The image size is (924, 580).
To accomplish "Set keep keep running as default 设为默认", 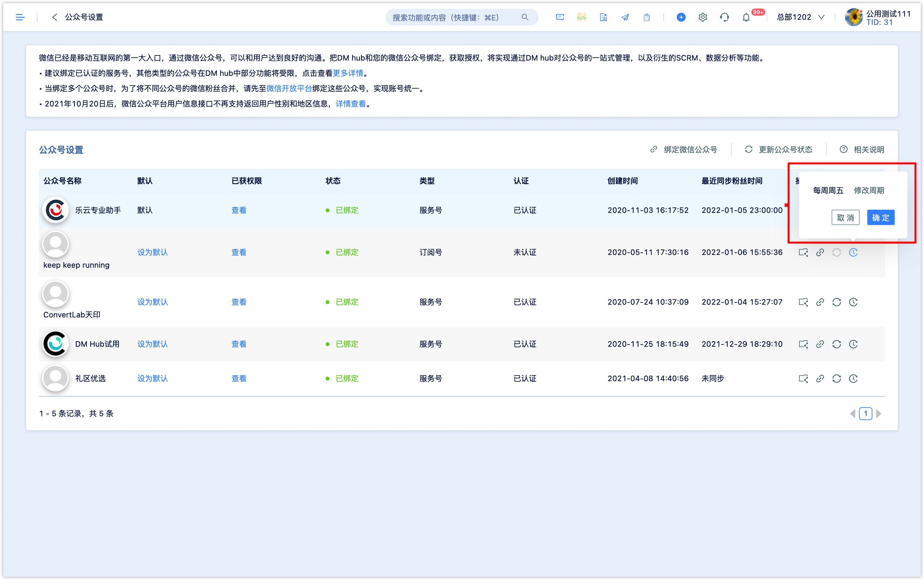I will pyautogui.click(x=153, y=252).
